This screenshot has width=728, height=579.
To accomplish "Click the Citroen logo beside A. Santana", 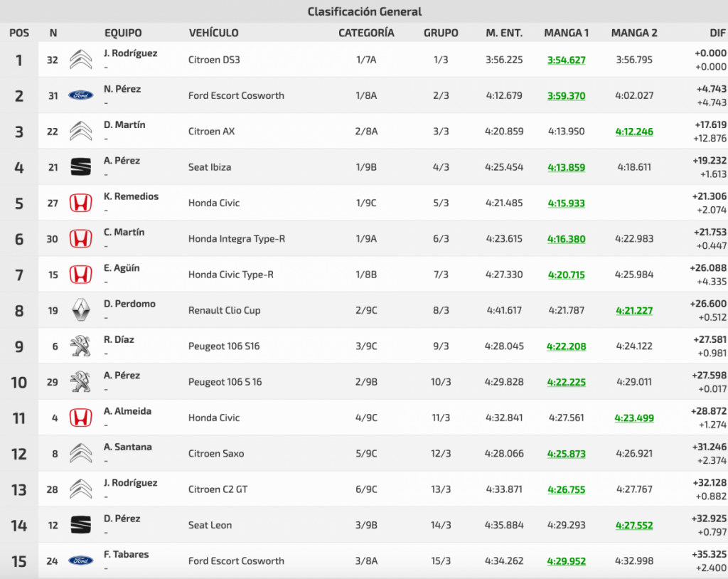I will pos(80,453).
